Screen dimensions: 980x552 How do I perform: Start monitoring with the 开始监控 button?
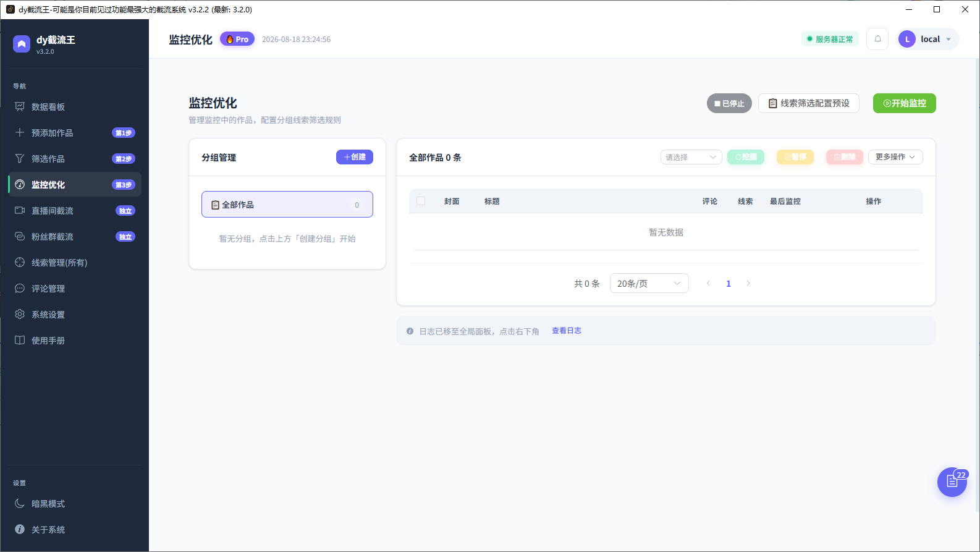[905, 103]
